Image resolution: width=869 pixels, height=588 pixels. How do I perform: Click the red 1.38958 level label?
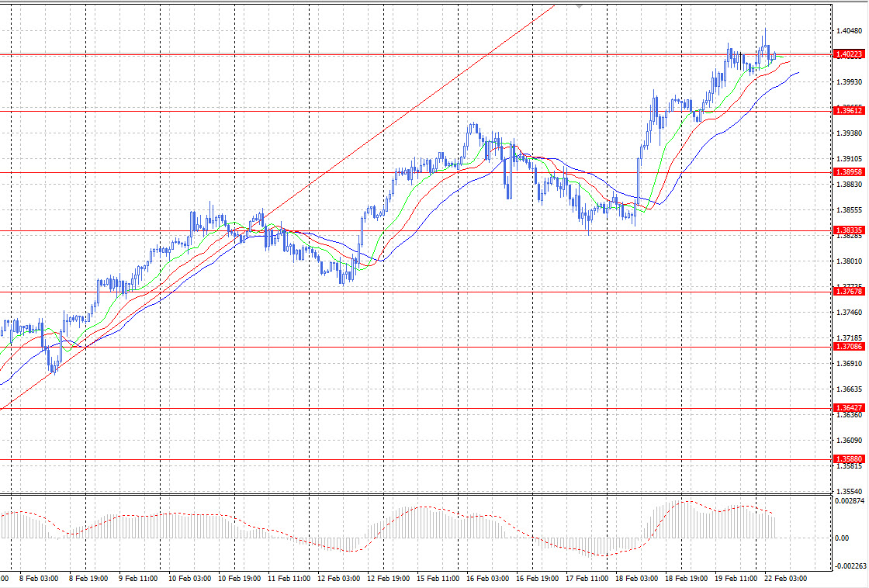click(x=849, y=171)
